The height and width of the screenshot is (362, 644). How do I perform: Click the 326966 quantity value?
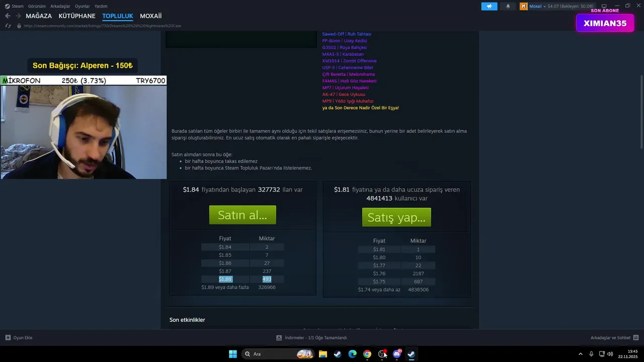coord(267,287)
